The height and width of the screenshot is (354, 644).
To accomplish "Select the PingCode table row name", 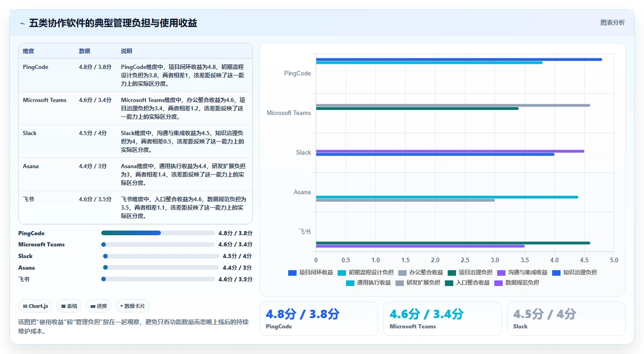I will point(35,67).
